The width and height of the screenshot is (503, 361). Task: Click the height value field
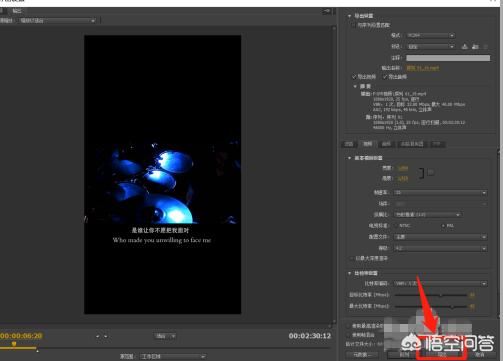(x=403, y=179)
